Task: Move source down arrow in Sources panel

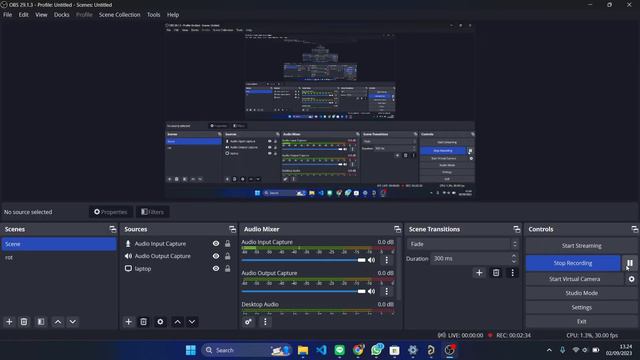Action: point(192,322)
